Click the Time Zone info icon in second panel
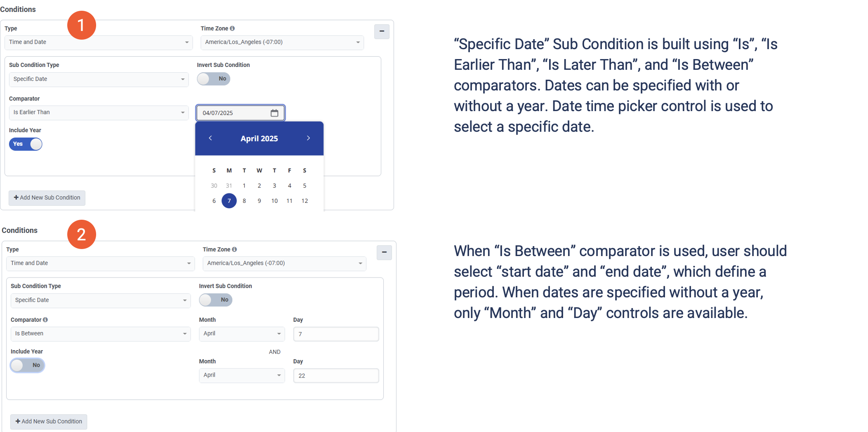The width and height of the screenshot is (868, 432). point(234,249)
